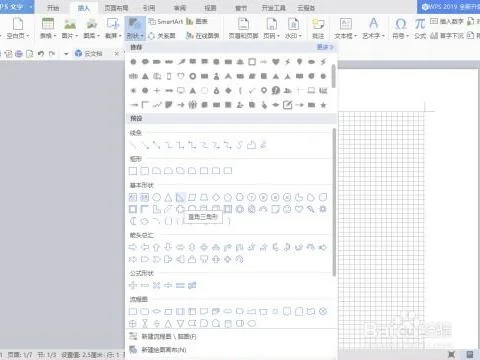Screen dimensions: 480x360
Task: Open the quick access toolbar customize arrow
Action: point(66,53)
